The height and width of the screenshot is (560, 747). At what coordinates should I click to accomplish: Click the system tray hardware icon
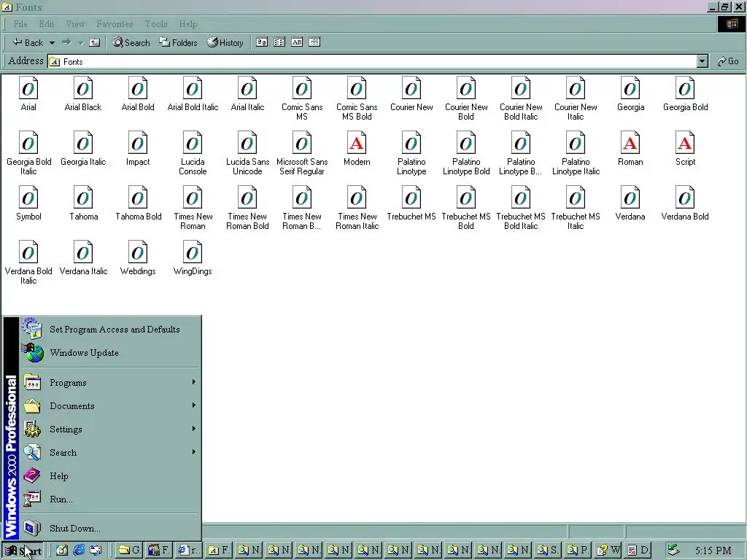click(x=673, y=550)
